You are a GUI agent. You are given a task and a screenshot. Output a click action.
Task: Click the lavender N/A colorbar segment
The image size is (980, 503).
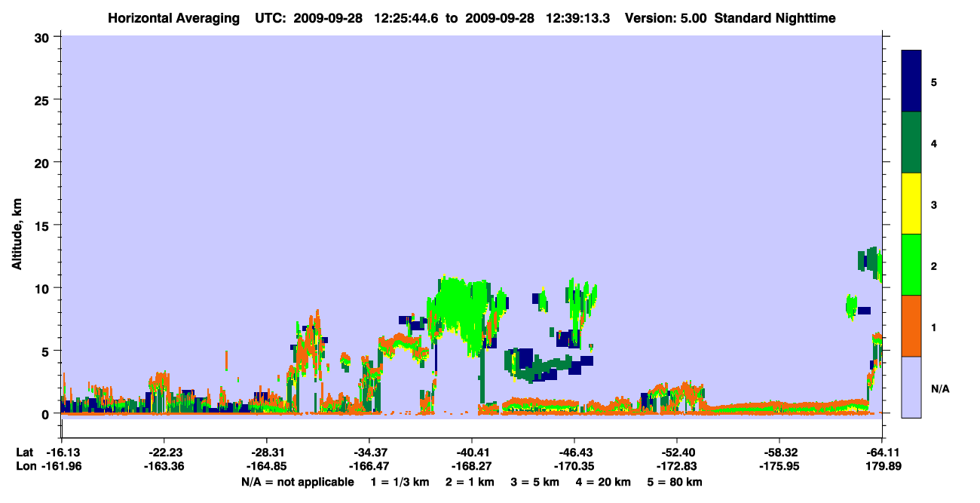click(x=911, y=387)
